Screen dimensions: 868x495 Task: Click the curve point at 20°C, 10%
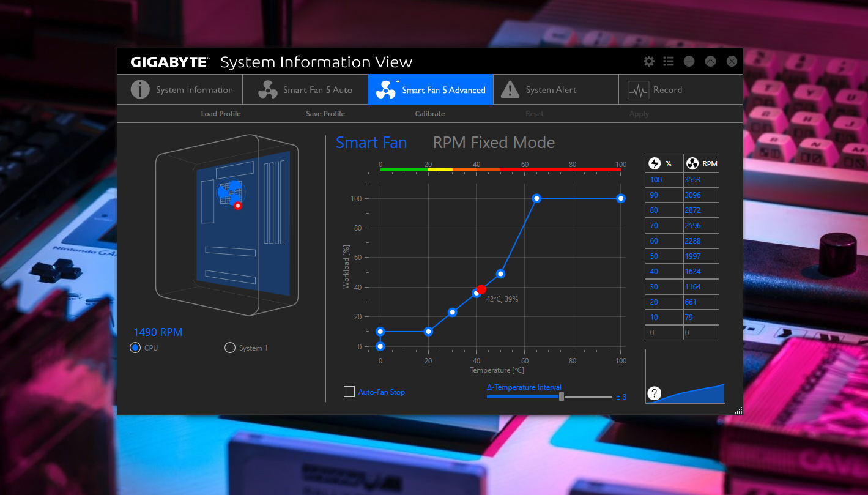tap(428, 332)
